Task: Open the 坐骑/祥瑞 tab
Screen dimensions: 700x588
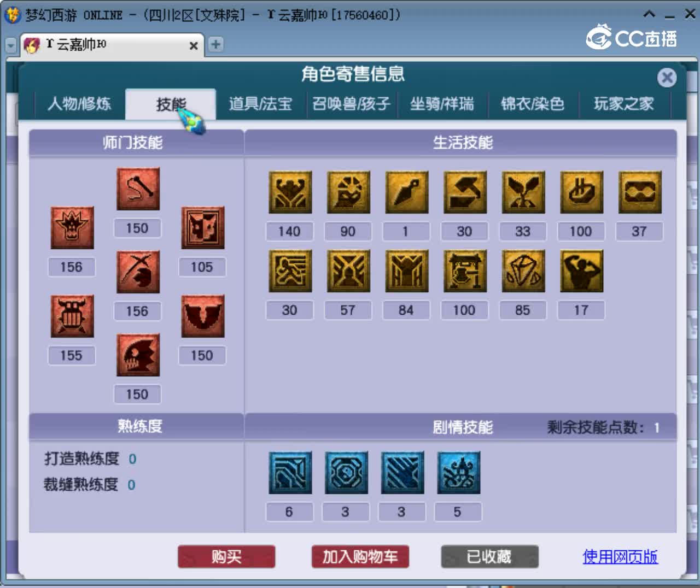Action: [442, 104]
